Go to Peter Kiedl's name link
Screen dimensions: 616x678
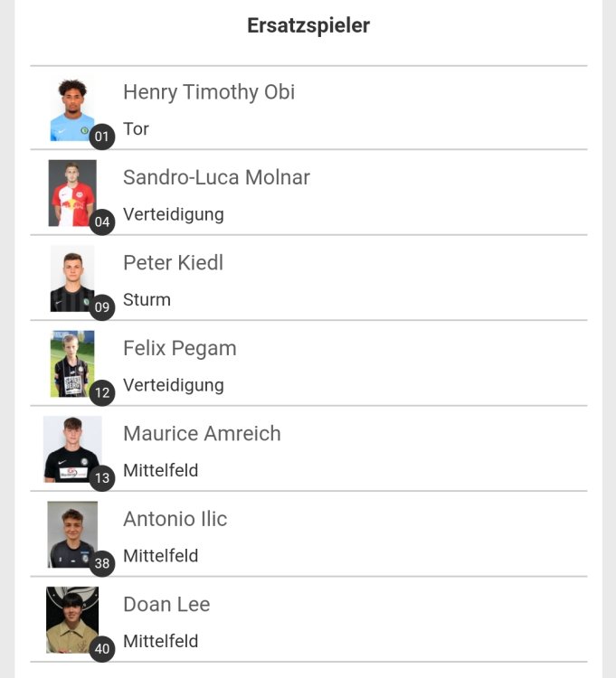pyautogui.click(x=173, y=263)
